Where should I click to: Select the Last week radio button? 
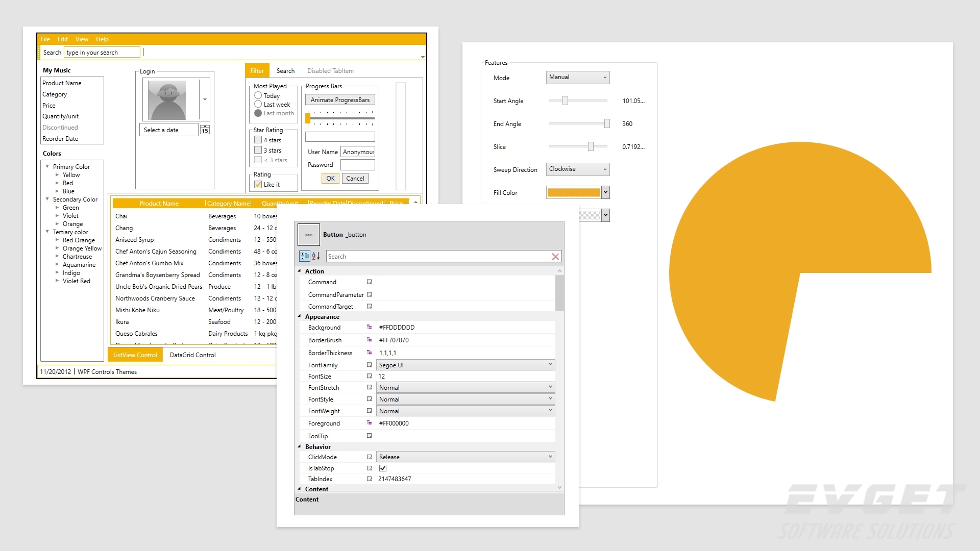click(x=258, y=104)
